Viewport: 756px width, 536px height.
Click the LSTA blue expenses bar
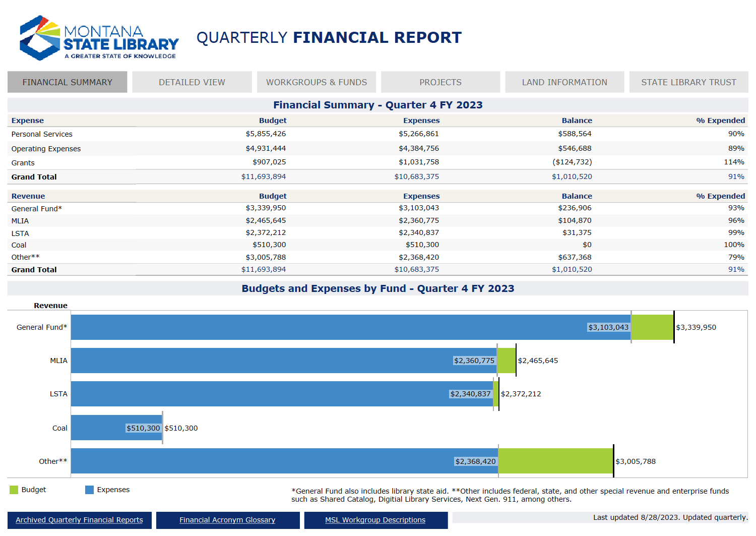pyautogui.click(x=262, y=394)
